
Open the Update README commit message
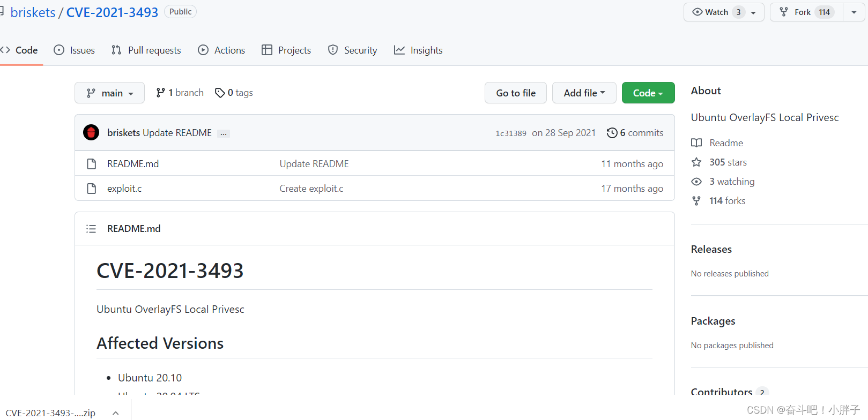pos(177,133)
